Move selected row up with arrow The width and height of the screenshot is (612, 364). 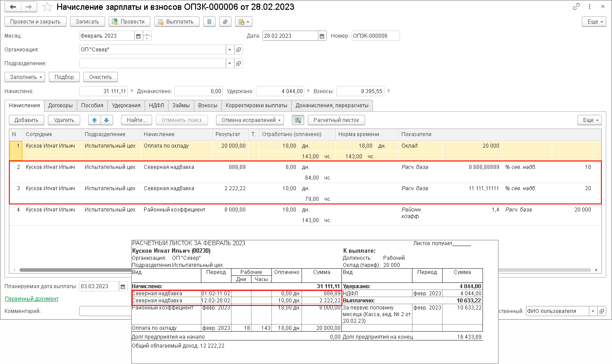pos(95,120)
